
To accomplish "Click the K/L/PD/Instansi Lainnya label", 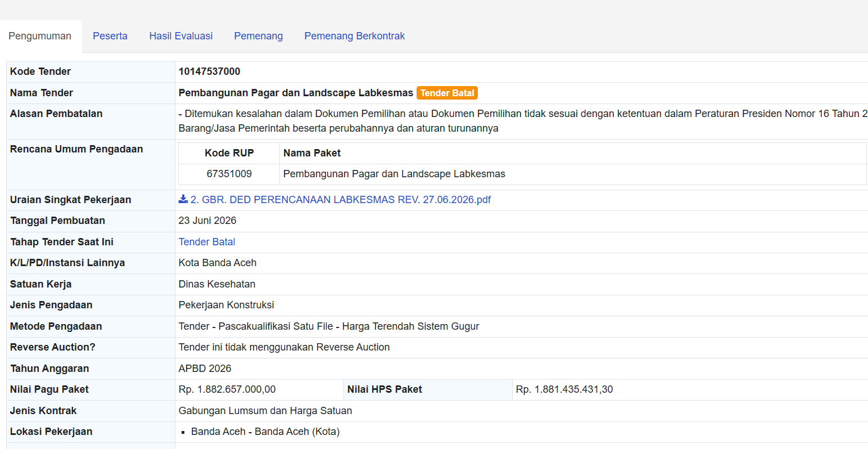I will [67, 263].
